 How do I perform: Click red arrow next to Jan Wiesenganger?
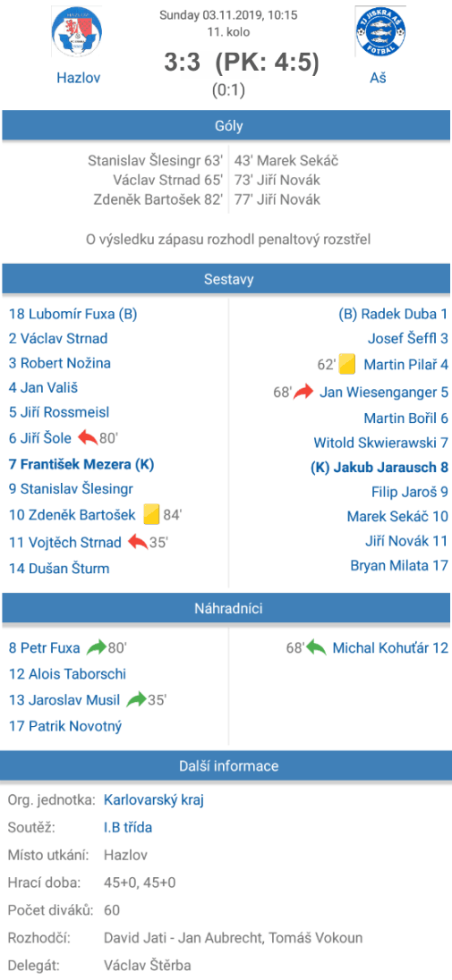(x=303, y=393)
